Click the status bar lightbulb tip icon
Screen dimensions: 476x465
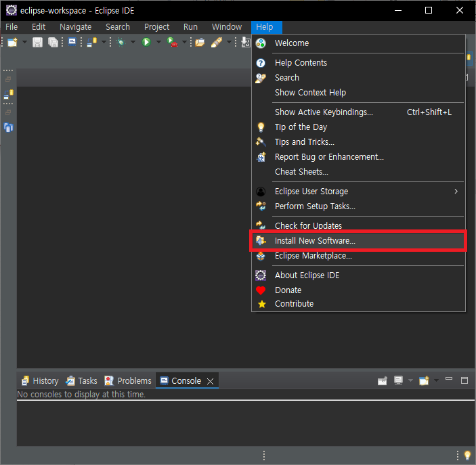(467, 455)
